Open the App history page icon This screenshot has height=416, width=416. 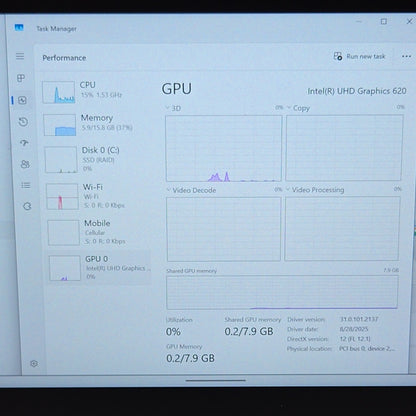click(23, 122)
